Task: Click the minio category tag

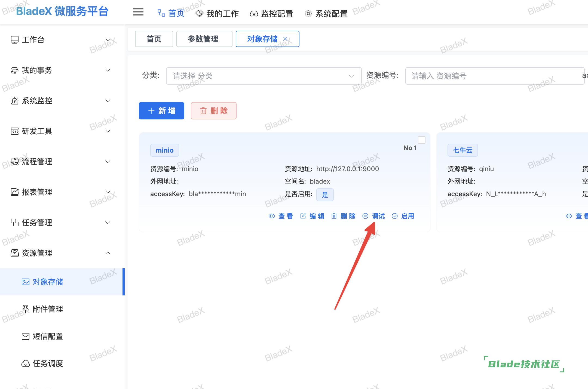Action: [165, 150]
